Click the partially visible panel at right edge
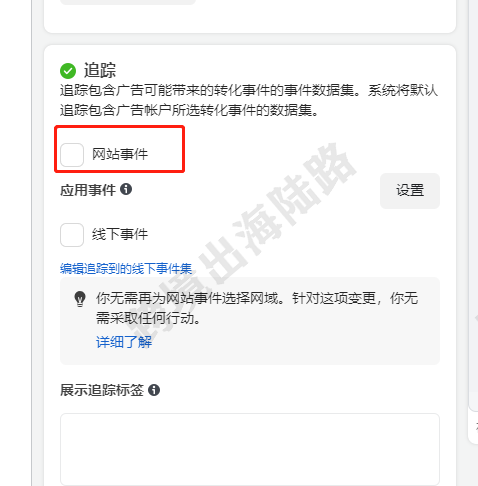The image size is (478, 486). (473, 220)
